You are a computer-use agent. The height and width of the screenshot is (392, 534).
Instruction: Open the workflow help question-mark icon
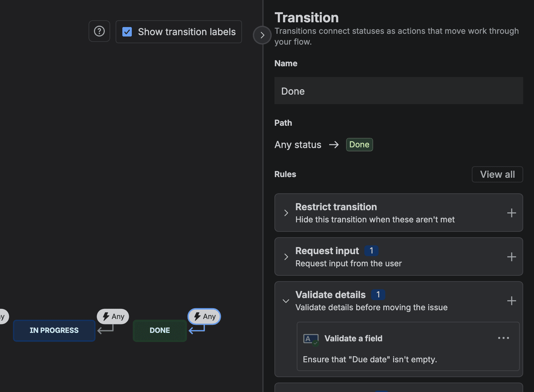click(x=99, y=31)
